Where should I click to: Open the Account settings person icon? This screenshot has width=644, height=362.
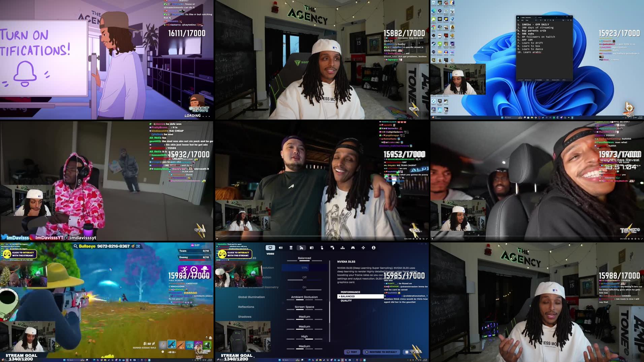374,248
